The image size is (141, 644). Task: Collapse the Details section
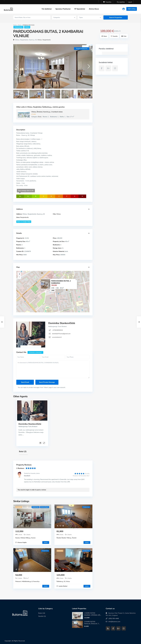(x=89, y=233)
